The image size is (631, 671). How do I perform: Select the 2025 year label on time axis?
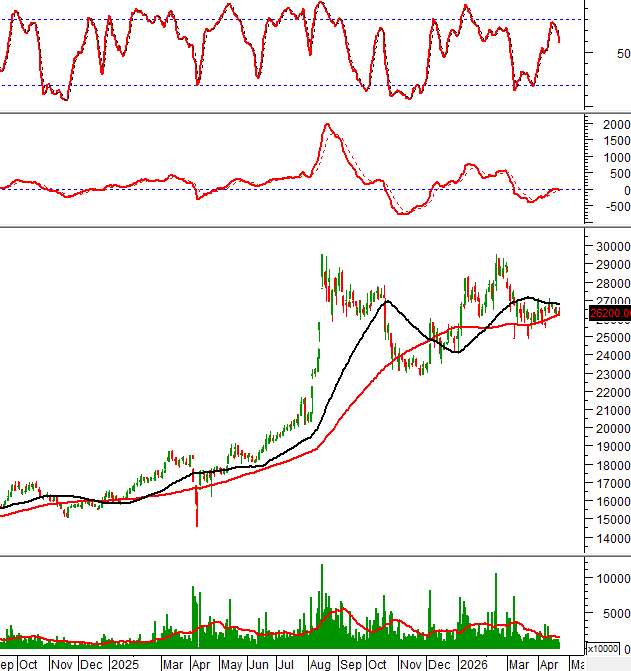pos(125,663)
